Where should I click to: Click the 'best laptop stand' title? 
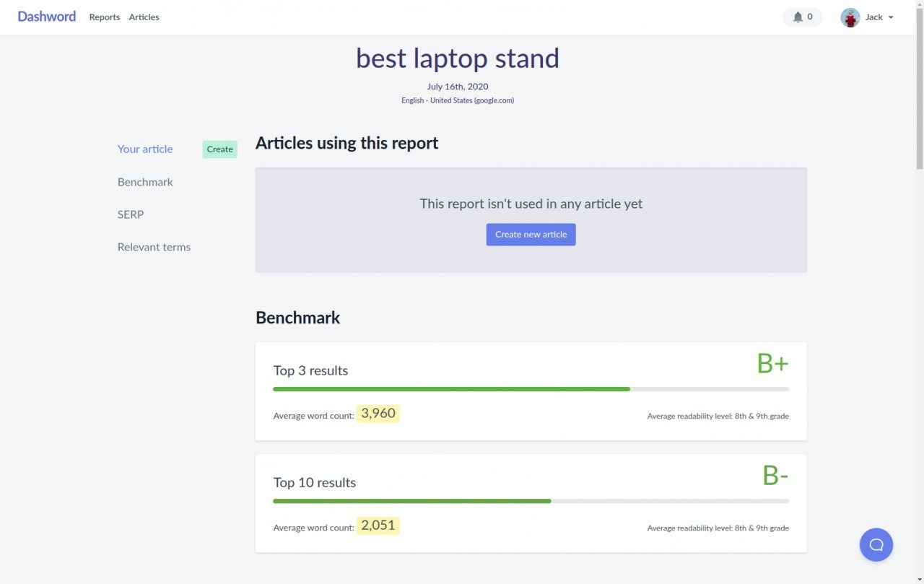pyautogui.click(x=458, y=58)
